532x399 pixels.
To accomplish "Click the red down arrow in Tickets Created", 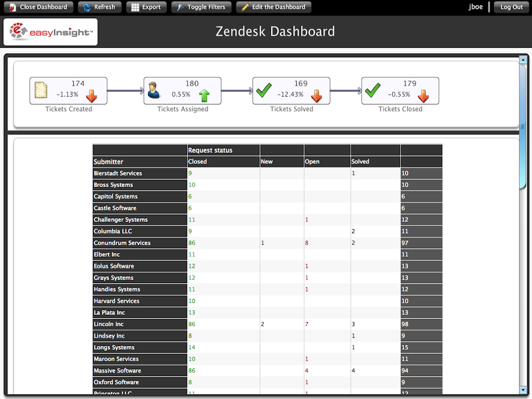I will [x=91, y=96].
